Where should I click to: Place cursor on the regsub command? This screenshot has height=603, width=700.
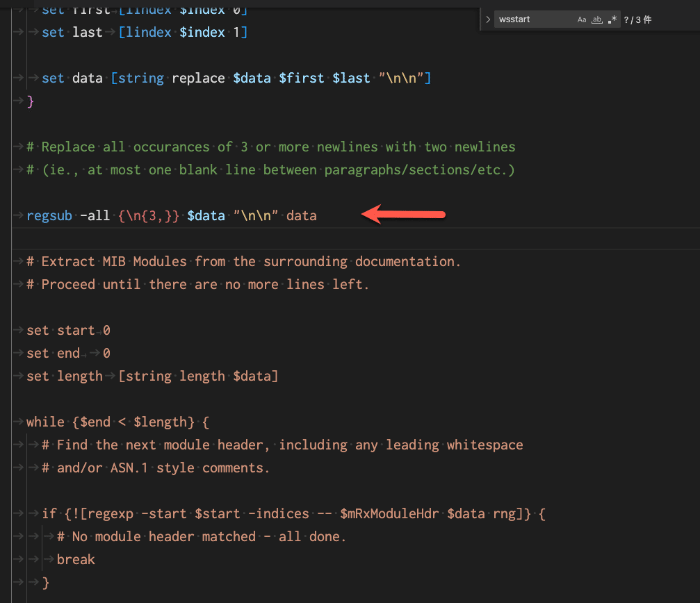point(49,215)
